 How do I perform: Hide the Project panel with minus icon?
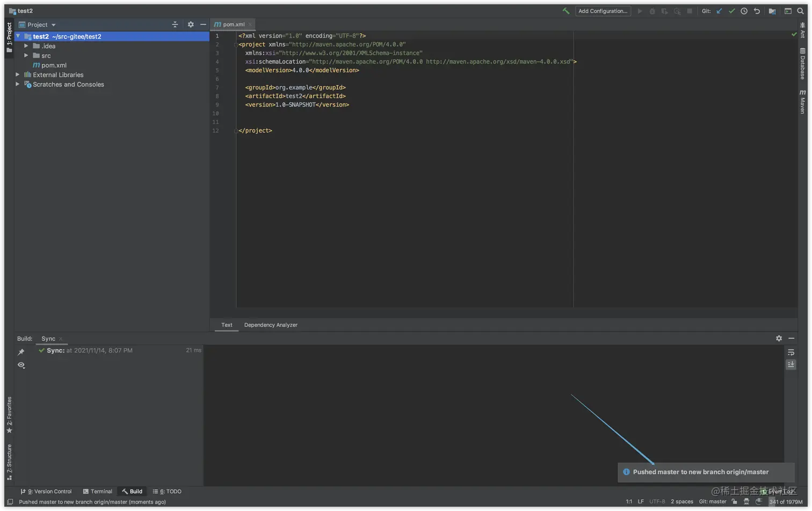[203, 25]
